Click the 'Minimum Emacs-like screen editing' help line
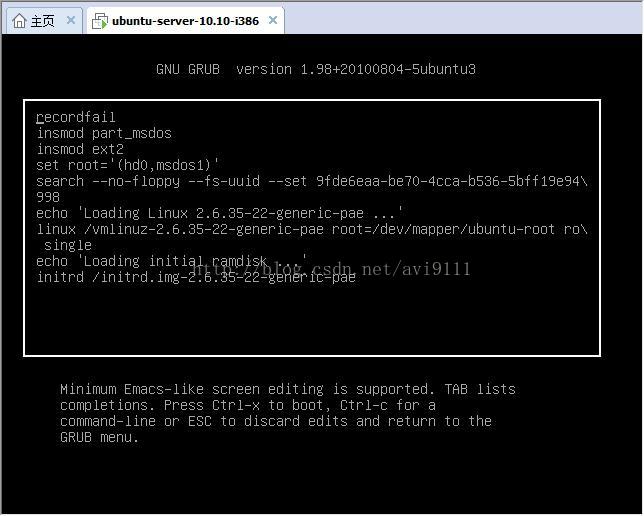The image size is (644, 516). [x=288, y=389]
